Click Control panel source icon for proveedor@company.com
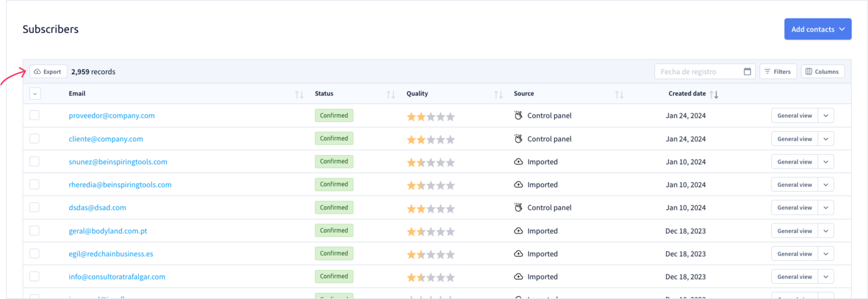 tap(518, 115)
